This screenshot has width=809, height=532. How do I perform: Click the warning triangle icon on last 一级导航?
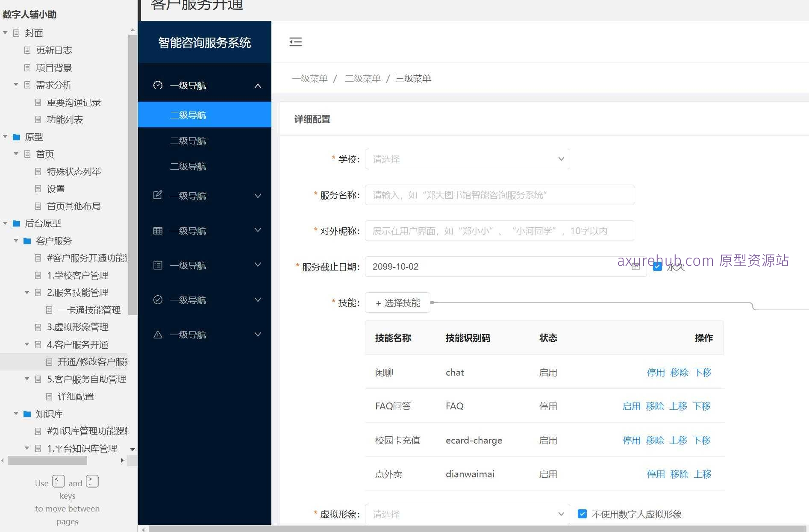[158, 334]
